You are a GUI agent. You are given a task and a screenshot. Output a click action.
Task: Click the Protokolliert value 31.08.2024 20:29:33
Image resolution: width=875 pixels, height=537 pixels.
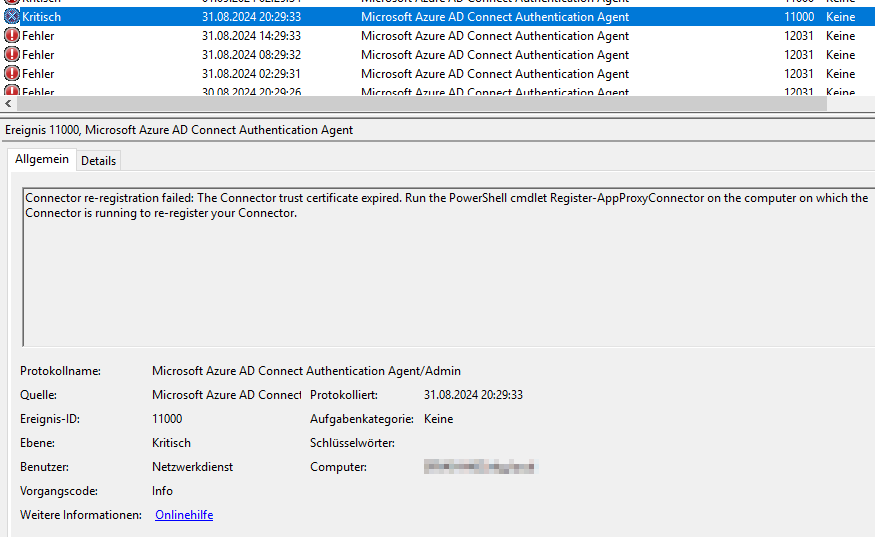(x=473, y=395)
